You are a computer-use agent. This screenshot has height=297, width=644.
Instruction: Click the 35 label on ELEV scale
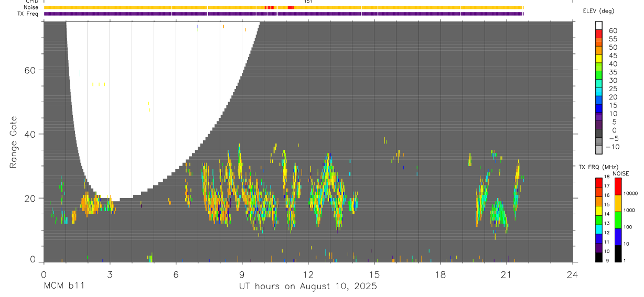612,72
